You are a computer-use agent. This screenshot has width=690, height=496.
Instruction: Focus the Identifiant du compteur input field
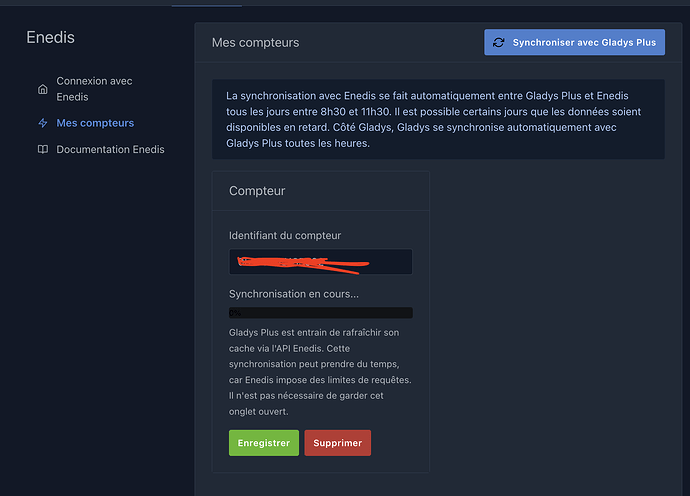tap(320, 262)
